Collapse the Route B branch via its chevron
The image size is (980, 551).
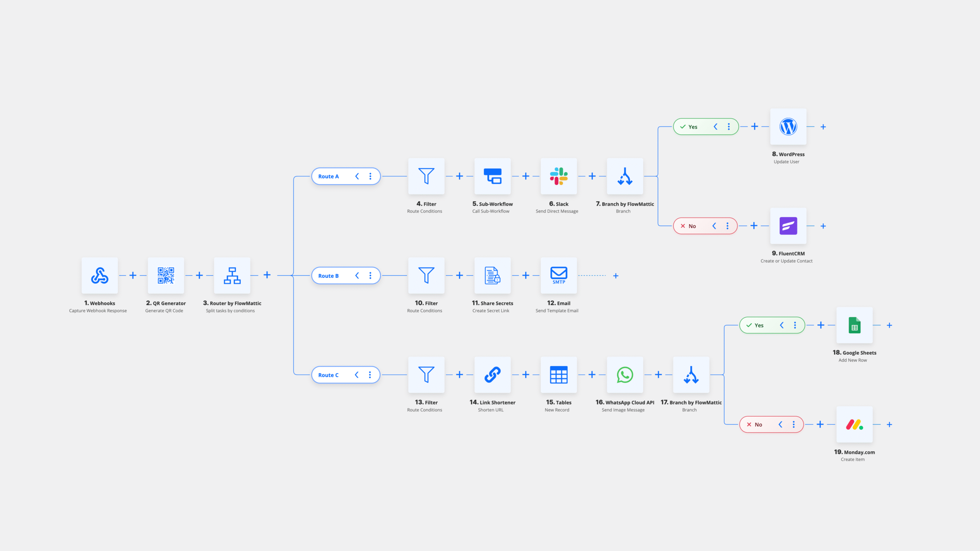tap(357, 275)
